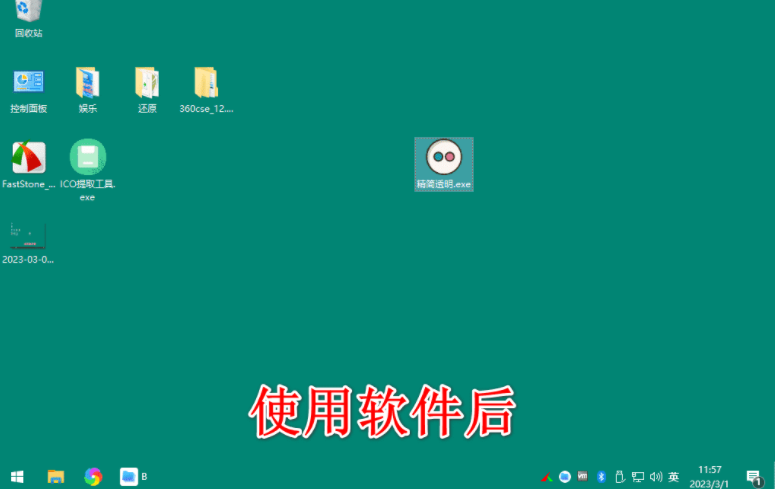Select the FastStone desktop shortcut
775x489 pixels.
pos(28,158)
